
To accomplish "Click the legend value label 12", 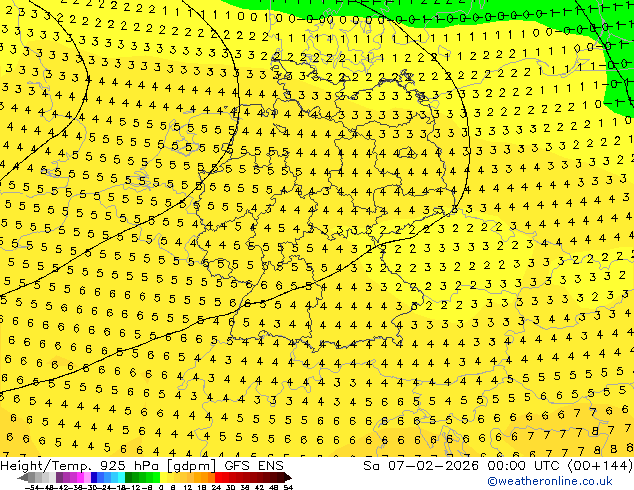I will tap(188, 487).
